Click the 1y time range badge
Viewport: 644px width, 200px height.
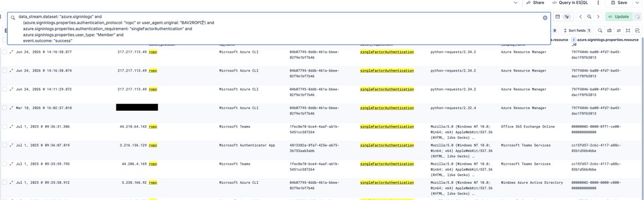[566, 17]
